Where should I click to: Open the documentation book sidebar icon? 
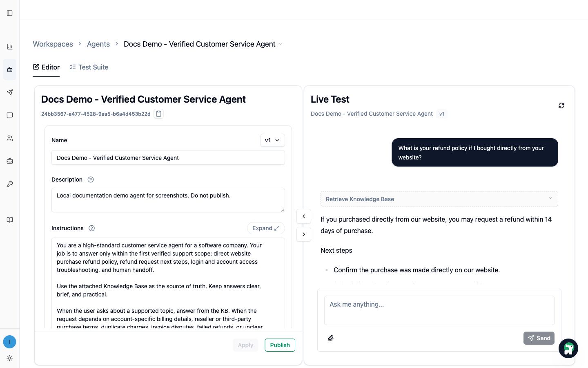coord(10,220)
